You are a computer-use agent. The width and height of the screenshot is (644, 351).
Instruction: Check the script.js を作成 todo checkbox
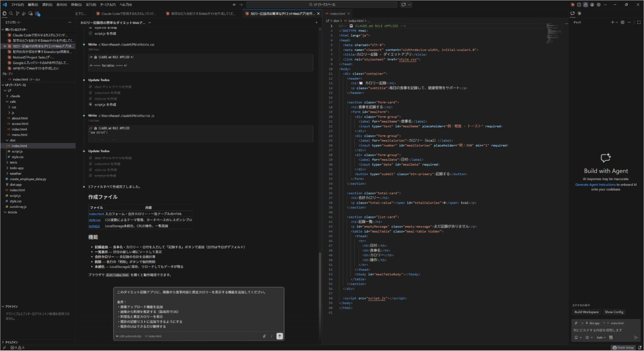click(90, 105)
